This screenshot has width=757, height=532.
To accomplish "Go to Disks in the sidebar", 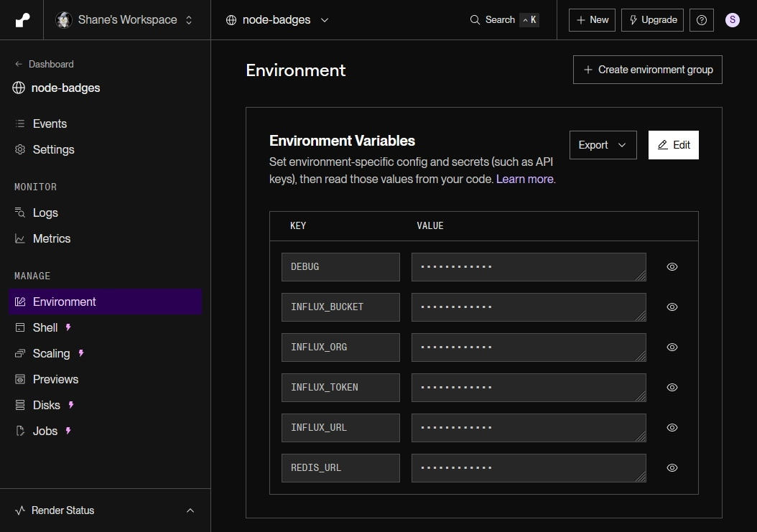I will (46, 405).
